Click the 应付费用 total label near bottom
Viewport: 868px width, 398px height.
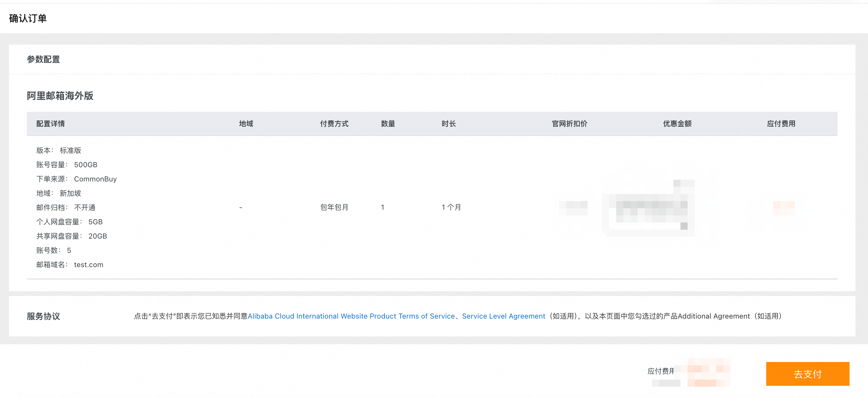661,371
